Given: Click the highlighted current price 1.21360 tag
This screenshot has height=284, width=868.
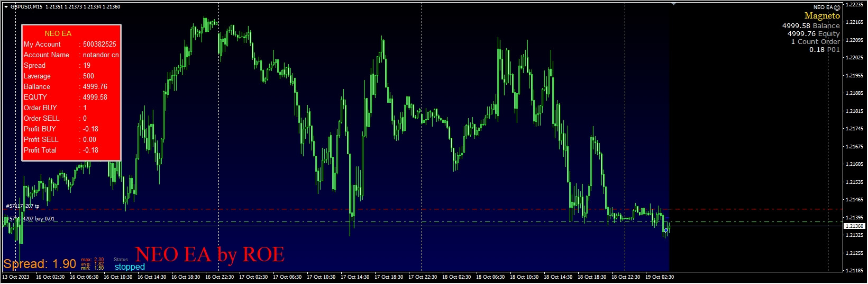Looking at the screenshot, I should (x=855, y=226).
